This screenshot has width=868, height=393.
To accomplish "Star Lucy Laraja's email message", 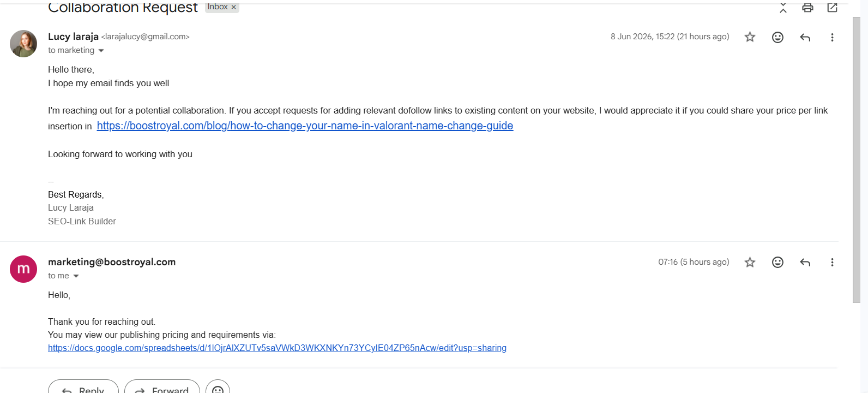I will click(750, 37).
